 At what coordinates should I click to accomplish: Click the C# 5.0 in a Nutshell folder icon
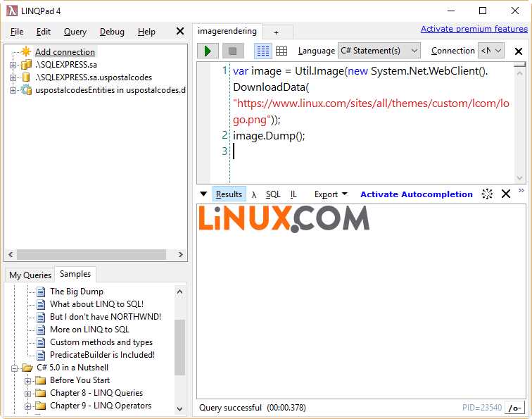click(27, 368)
